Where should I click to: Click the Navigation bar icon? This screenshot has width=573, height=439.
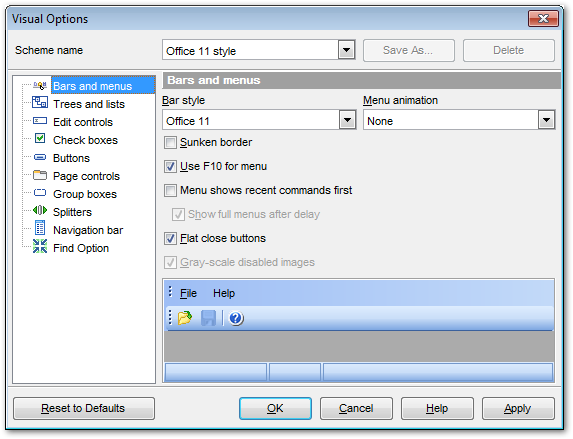(x=40, y=228)
